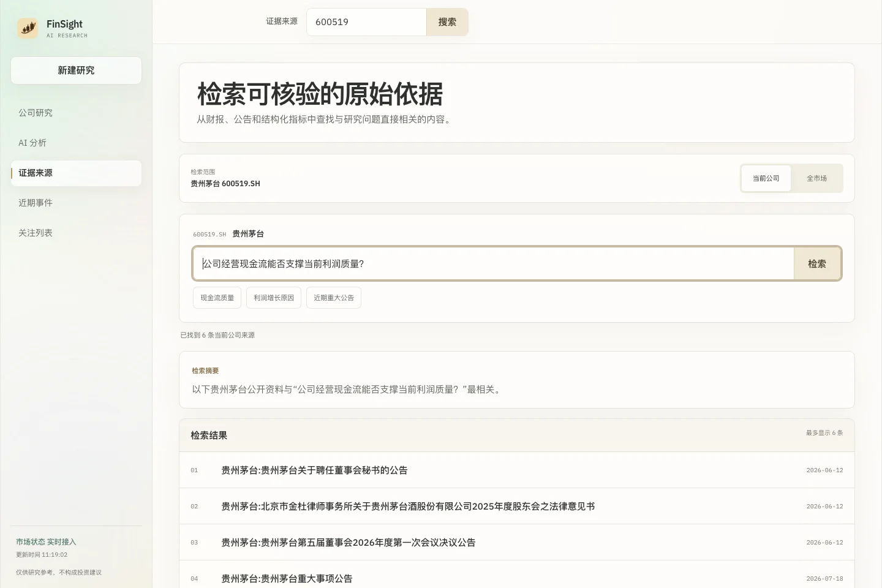This screenshot has height=588, width=882.
Task: Click the result number 04
Action: 194,578
